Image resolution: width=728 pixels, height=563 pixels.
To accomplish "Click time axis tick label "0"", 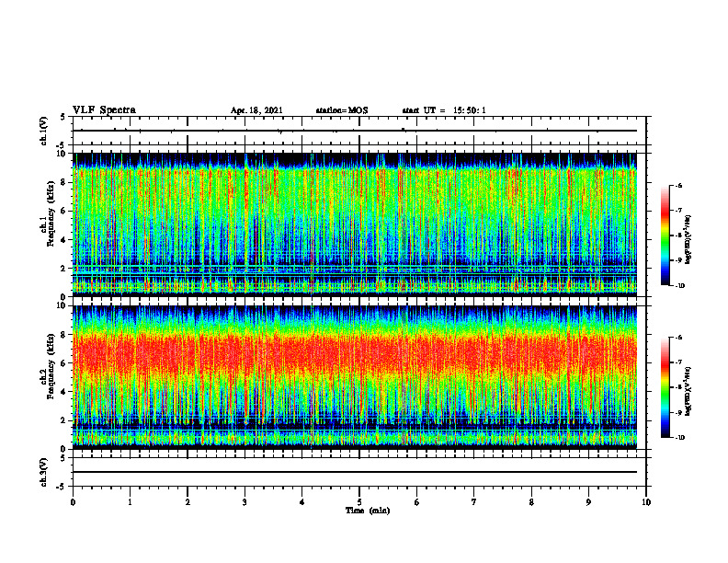I will click(73, 502).
